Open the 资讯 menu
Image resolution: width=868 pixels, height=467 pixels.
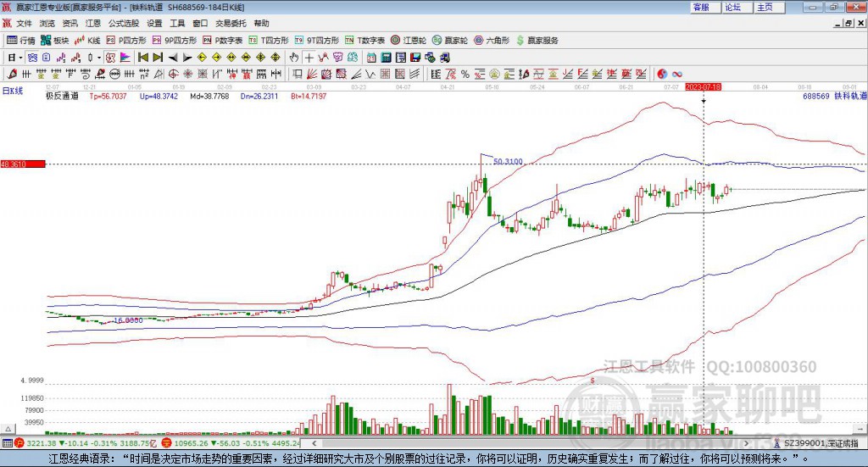pos(70,23)
